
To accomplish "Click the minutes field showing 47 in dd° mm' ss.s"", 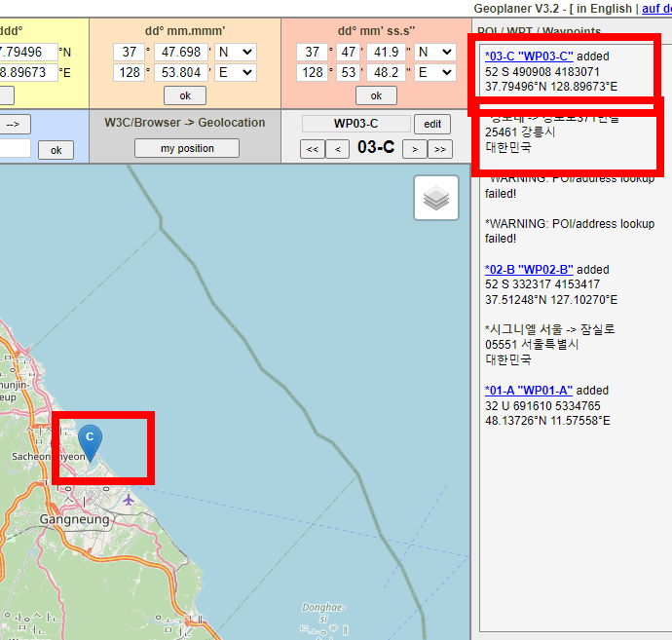I will point(349,52).
